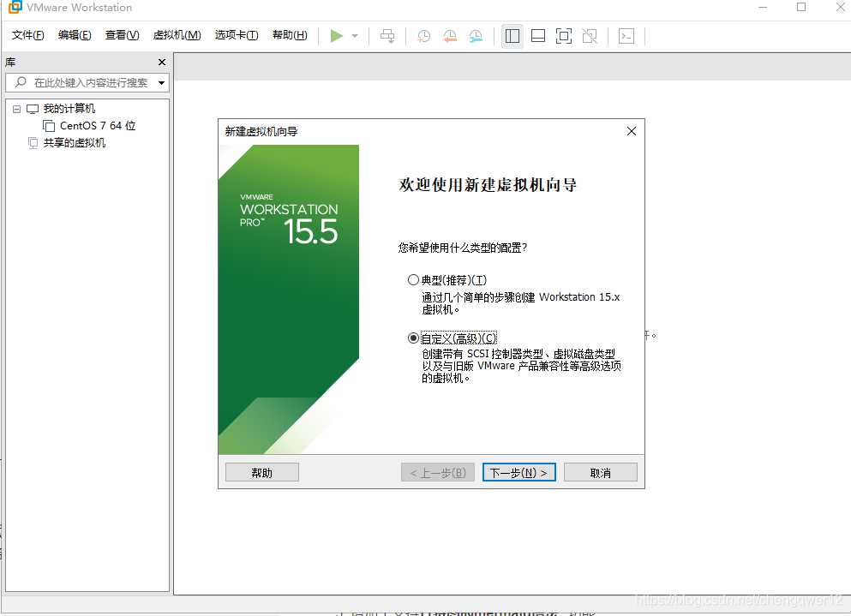Select the CentOS 7 64 位 virtual machine
This screenshot has height=616, width=851.
pos(94,125)
